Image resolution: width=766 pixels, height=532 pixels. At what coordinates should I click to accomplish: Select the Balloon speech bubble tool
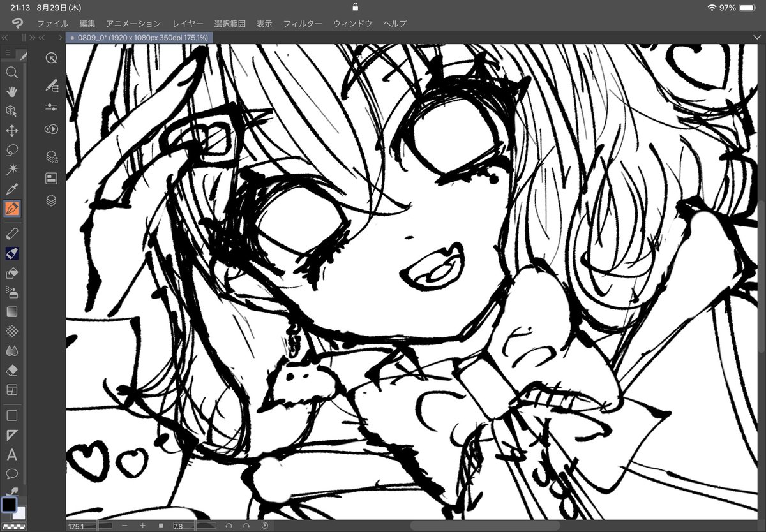pos(11,474)
